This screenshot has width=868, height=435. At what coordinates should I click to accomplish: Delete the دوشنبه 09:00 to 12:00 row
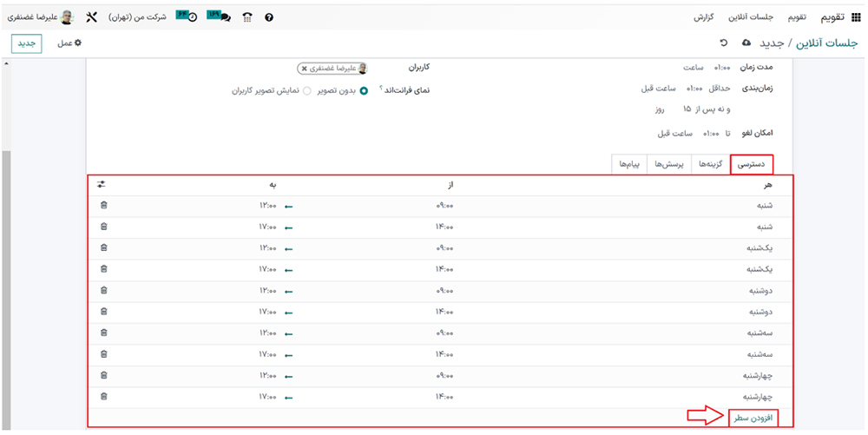coord(103,290)
